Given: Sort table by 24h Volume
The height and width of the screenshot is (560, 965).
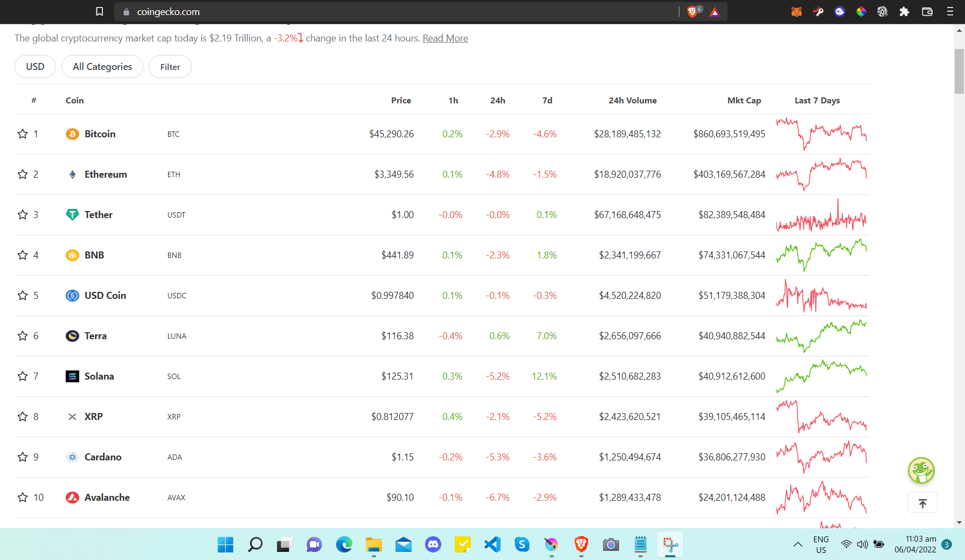Looking at the screenshot, I should [x=633, y=101].
